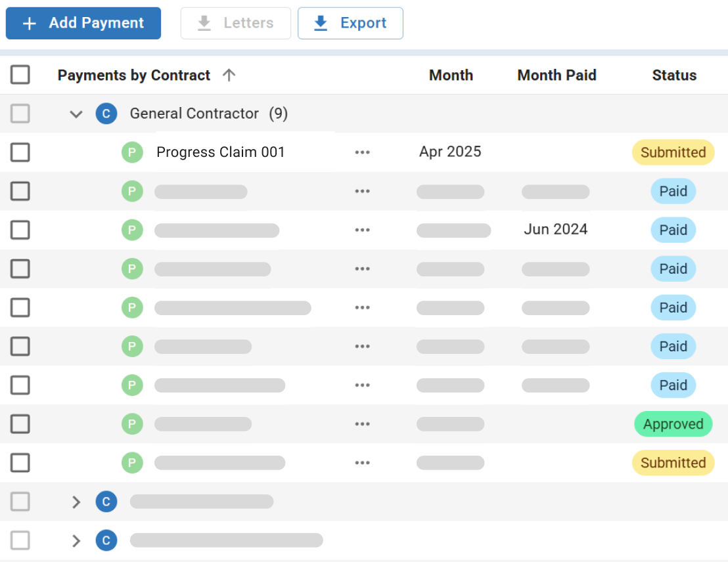Select the checkbox on the General Contractor group row

pos(20,114)
